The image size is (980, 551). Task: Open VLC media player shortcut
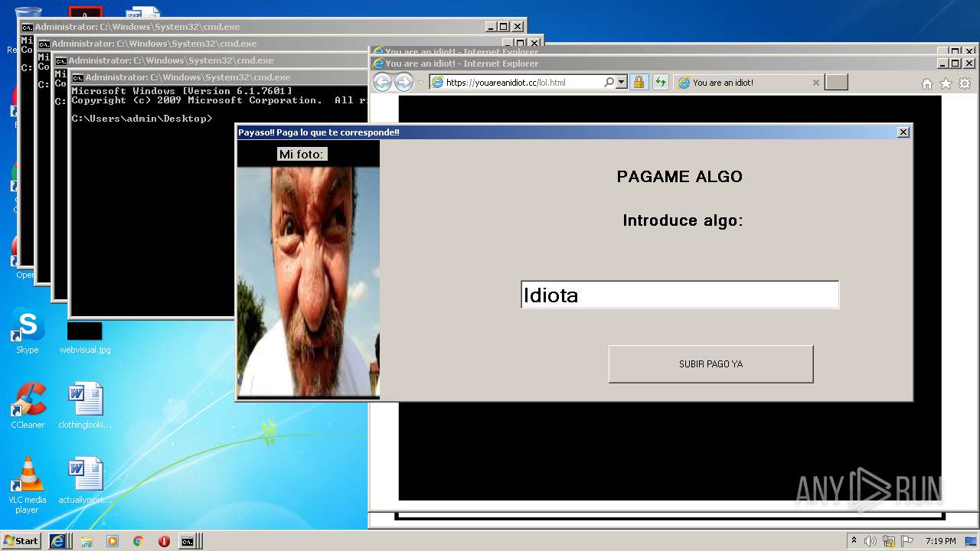(28, 485)
